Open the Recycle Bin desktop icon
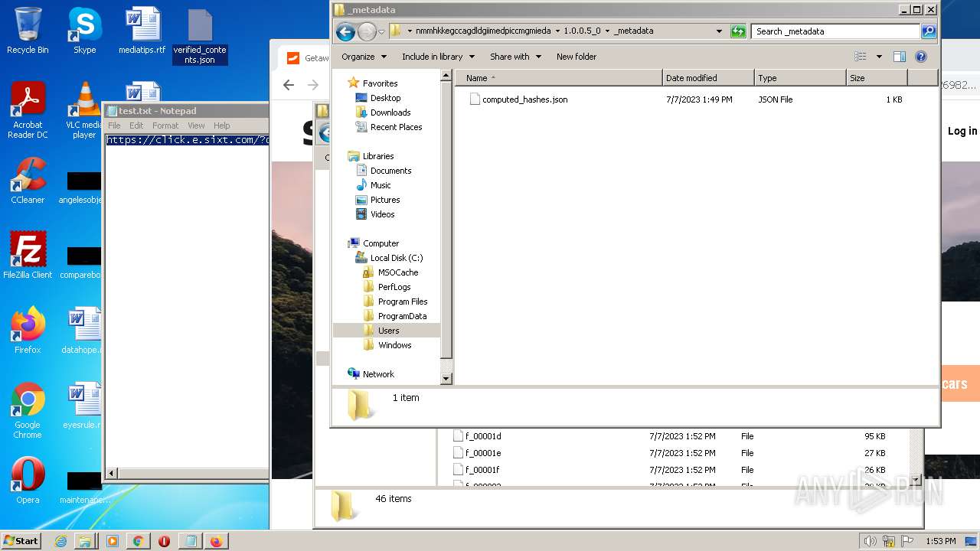The width and height of the screenshot is (980, 551). tap(28, 31)
